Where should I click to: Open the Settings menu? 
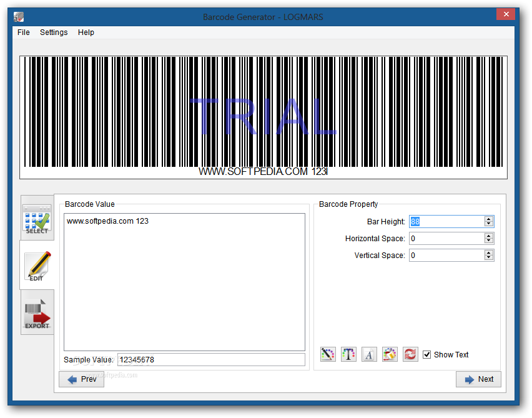(x=54, y=32)
